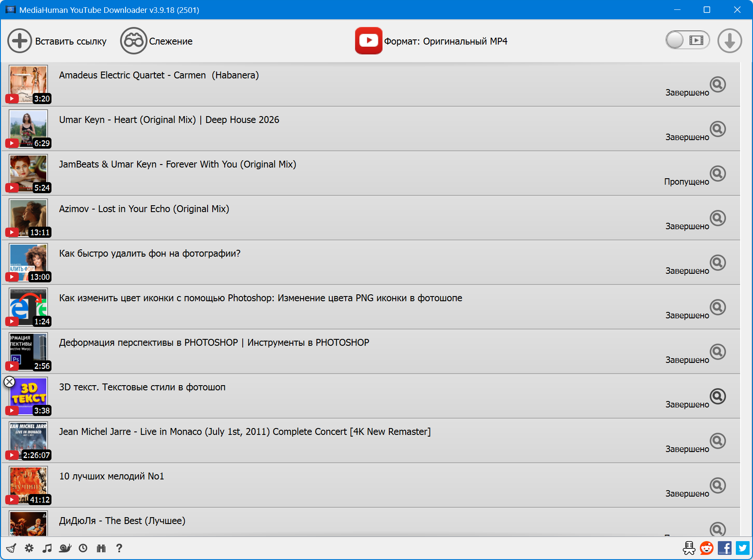Click magnifier for skipped JamBeats item
Image resolution: width=753 pixels, height=560 pixels.
click(717, 174)
